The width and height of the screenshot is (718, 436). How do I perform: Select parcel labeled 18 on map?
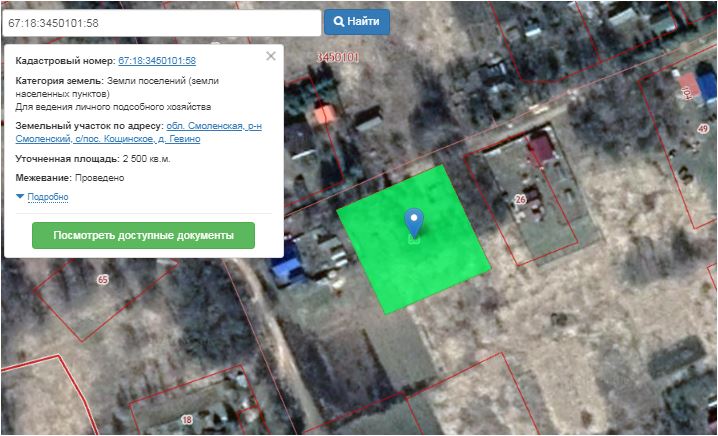pos(187,420)
